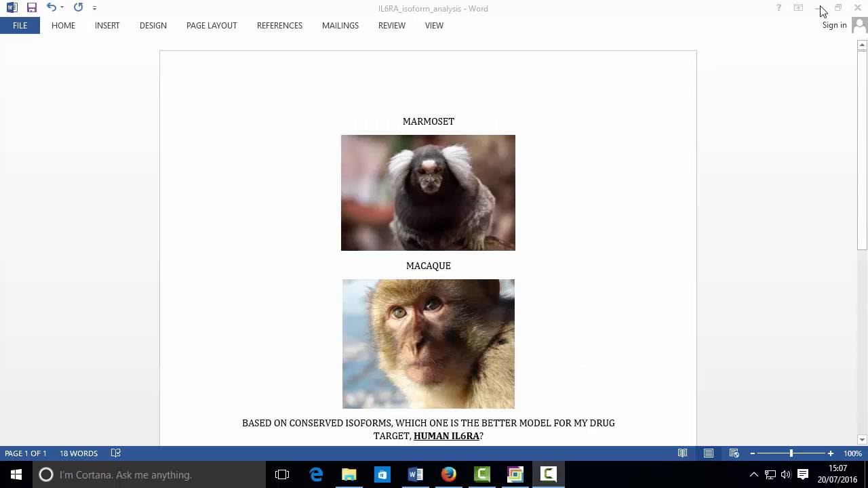
Task: Select the macaque picture
Action: click(429, 344)
